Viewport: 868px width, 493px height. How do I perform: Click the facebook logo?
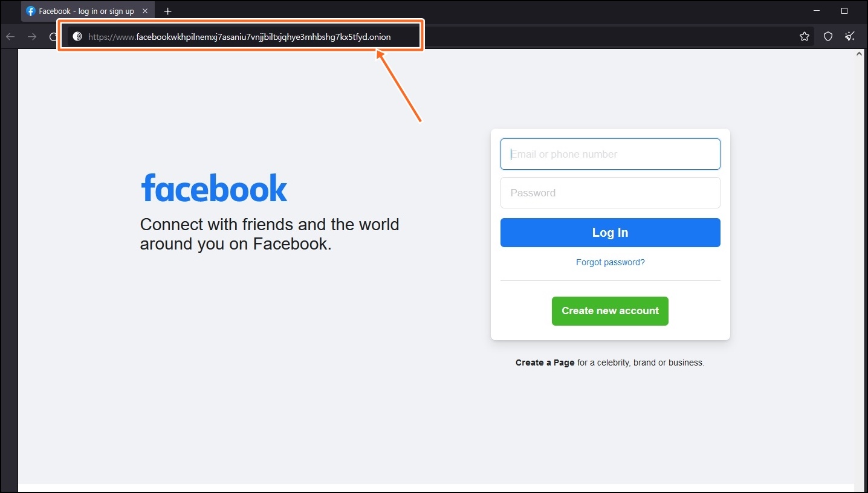coord(214,188)
